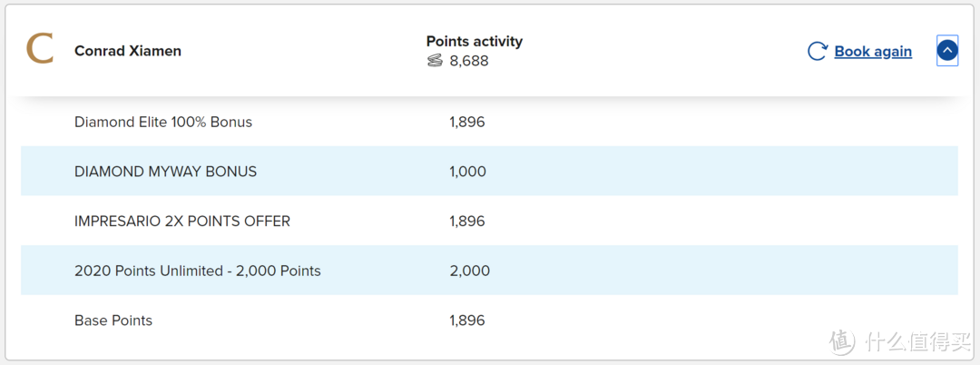Select the IMPRESARIO 2X POINTS OFFER row
Image resolution: width=980 pixels, height=365 pixels.
[182, 221]
